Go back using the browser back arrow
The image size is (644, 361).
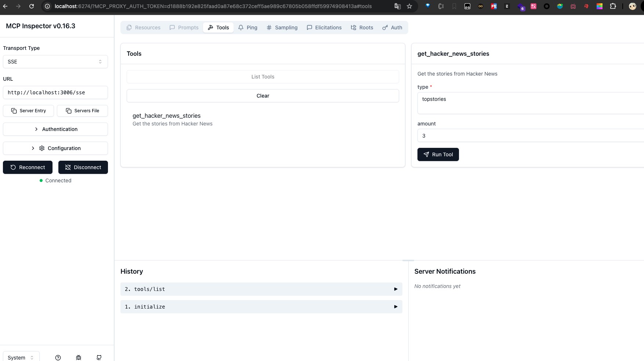5,6
